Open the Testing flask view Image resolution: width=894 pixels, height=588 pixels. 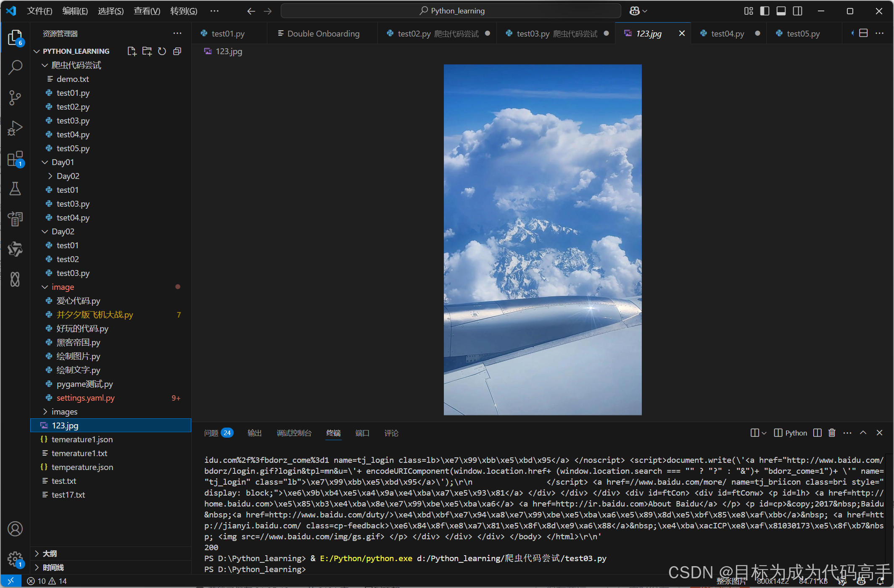click(x=15, y=189)
